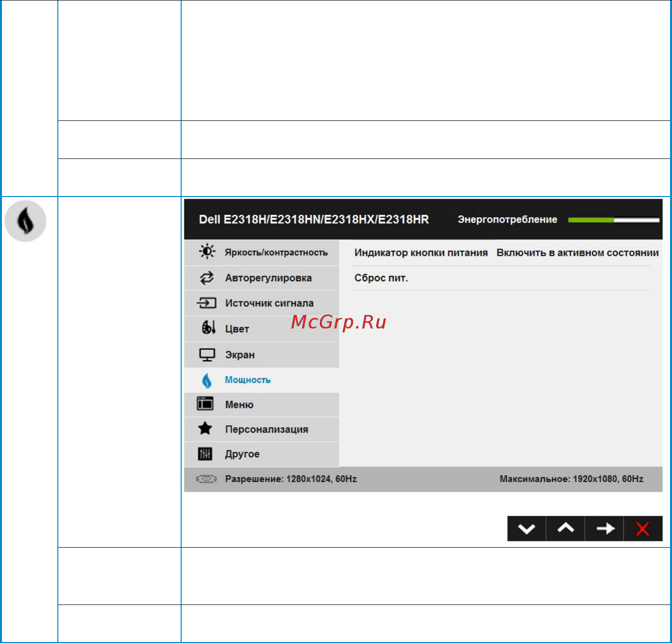Click the Auto Adjust arrows icon
The image size is (672, 643).
point(207,277)
